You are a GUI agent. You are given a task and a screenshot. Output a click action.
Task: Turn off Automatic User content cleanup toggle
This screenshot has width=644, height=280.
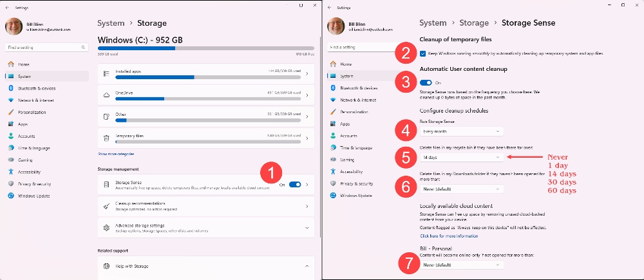tap(426, 82)
